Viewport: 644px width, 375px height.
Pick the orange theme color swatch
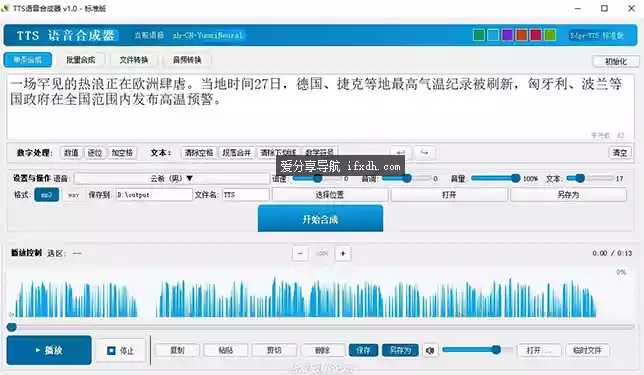522,35
